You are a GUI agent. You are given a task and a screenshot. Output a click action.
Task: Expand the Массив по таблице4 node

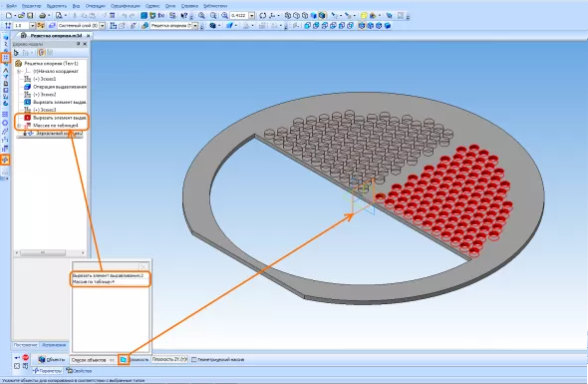19,126
